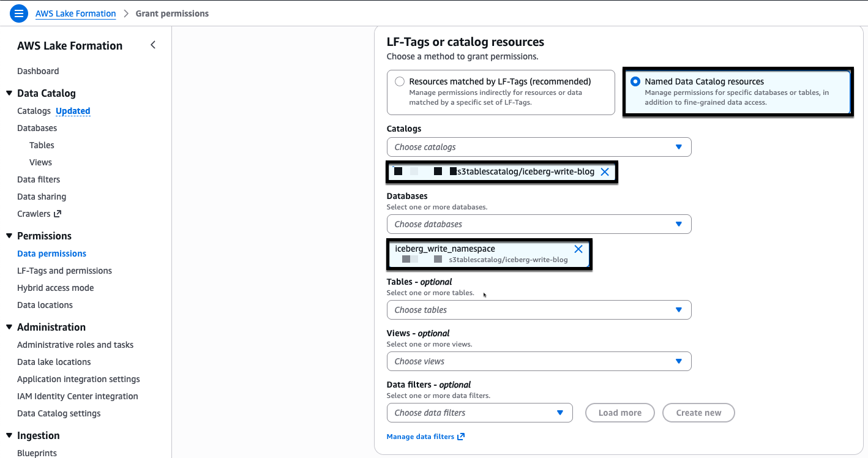Click the AWS Lake Formation breadcrumb link
This screenshot has width=868, height=458.
75,13
